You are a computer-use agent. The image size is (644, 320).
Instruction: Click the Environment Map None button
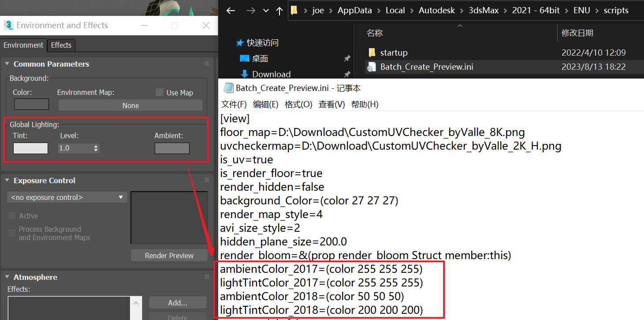click(x=130, y=105)
